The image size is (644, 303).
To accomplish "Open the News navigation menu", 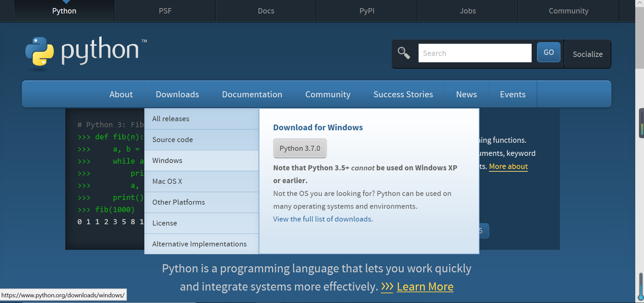I will click(x=466, y=94).
